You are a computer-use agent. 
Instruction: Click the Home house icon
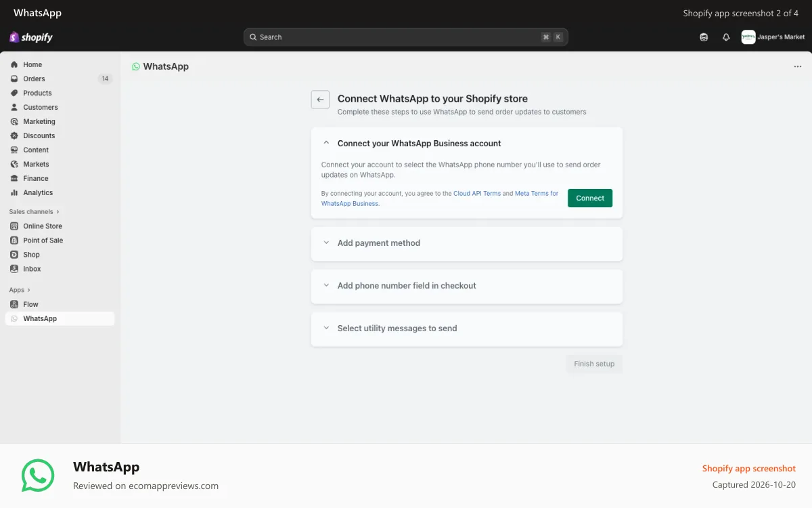tap(14, 64)
